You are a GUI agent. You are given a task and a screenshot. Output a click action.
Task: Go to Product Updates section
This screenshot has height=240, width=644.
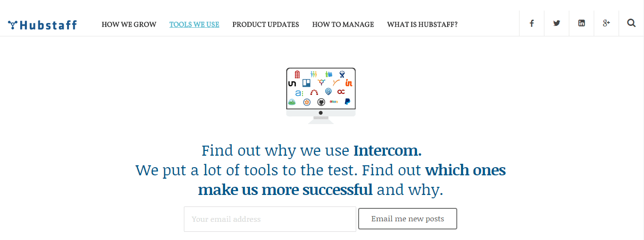point(265,24)
